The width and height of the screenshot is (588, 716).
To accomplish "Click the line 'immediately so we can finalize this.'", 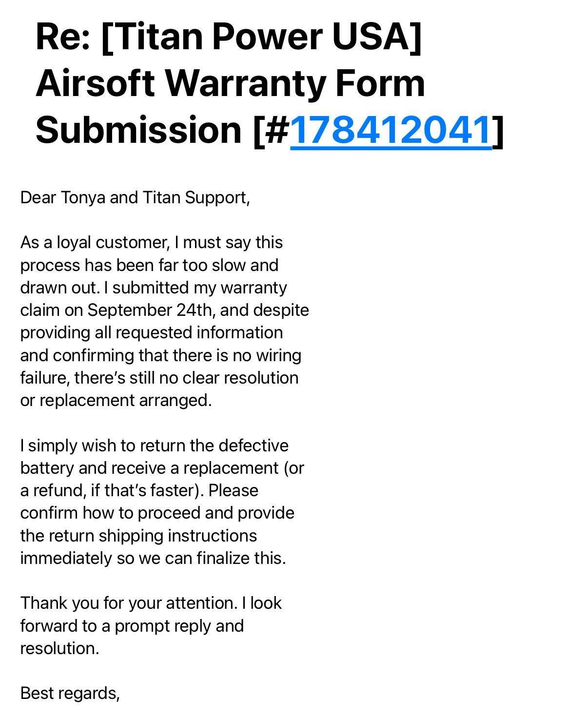I will tap(153, 558).
